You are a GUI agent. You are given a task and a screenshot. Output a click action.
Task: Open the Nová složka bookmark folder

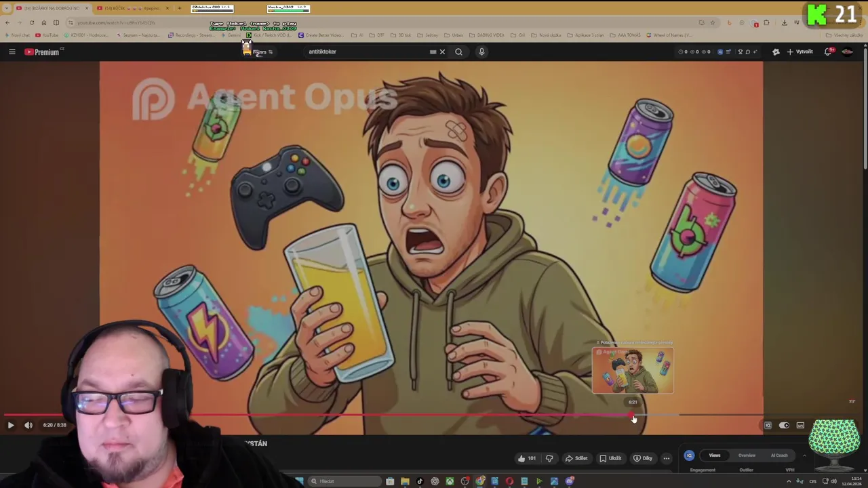pyautogui.click(x=547, y=35)
